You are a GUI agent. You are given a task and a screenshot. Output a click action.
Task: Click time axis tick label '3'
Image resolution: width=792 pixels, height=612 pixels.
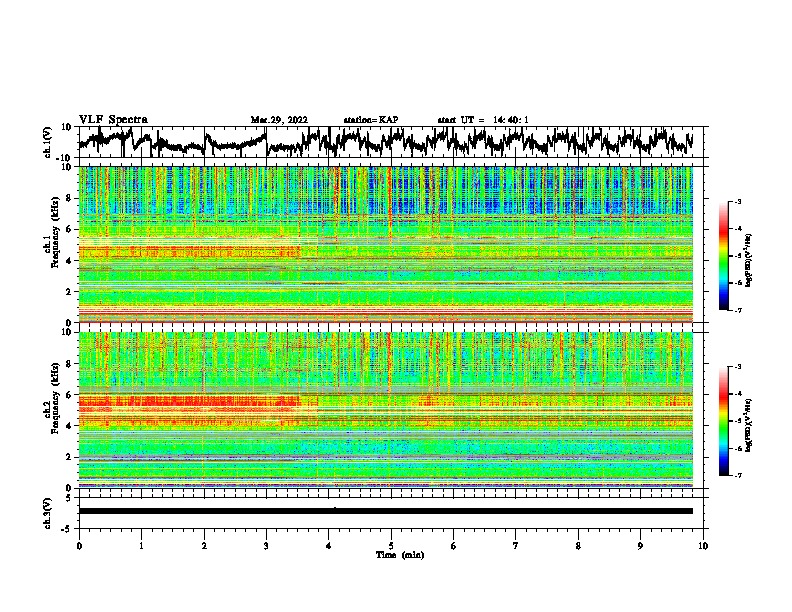click(x=266, y=546)
